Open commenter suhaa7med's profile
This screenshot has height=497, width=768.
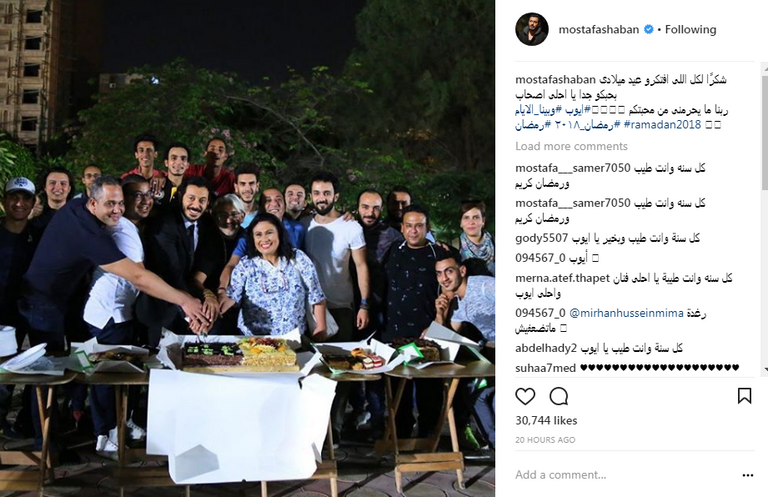pyautogui.click(x=545, y=368)
